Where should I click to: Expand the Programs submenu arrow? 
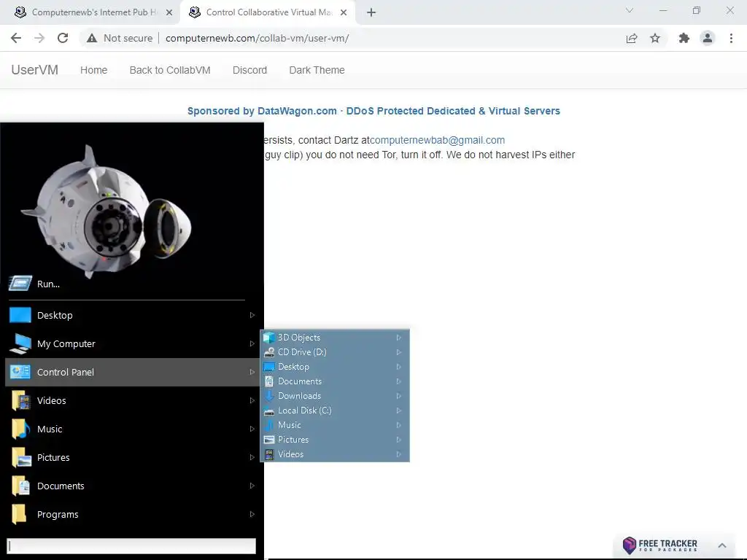coord(252,514)
